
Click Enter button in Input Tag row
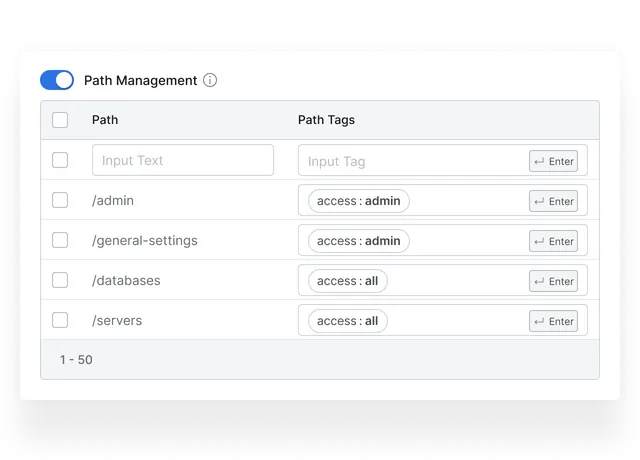click(x=553, y=161)
